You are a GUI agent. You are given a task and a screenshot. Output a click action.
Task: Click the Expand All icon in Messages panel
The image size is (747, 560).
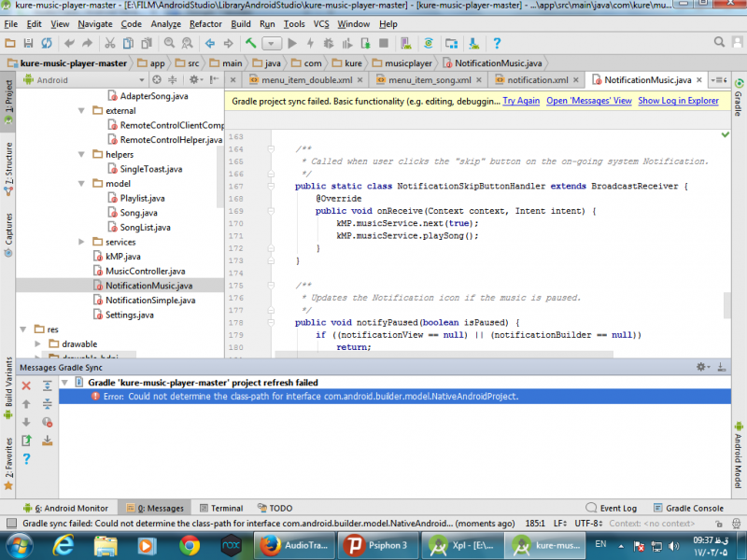click(x=47, y=384)
